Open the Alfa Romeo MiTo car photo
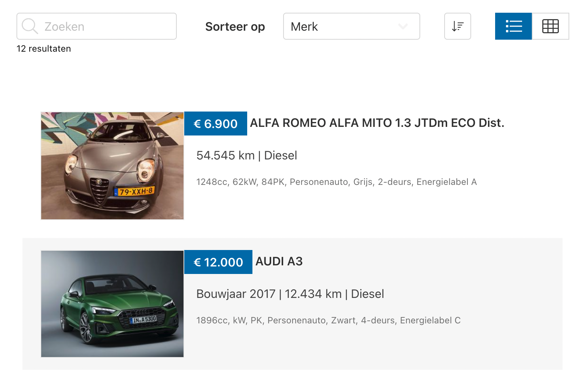The height and width of the screenshot is (381, 588). pos(112,165)
